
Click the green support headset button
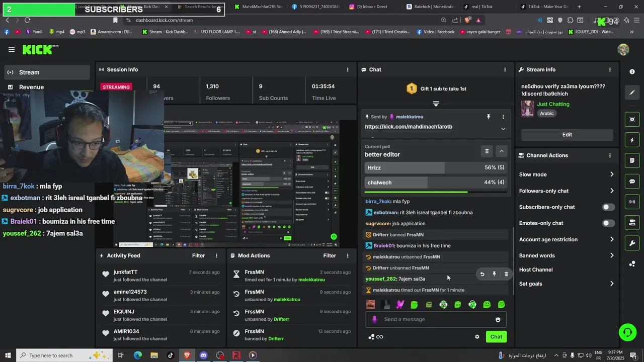click(x=627, y=332)
